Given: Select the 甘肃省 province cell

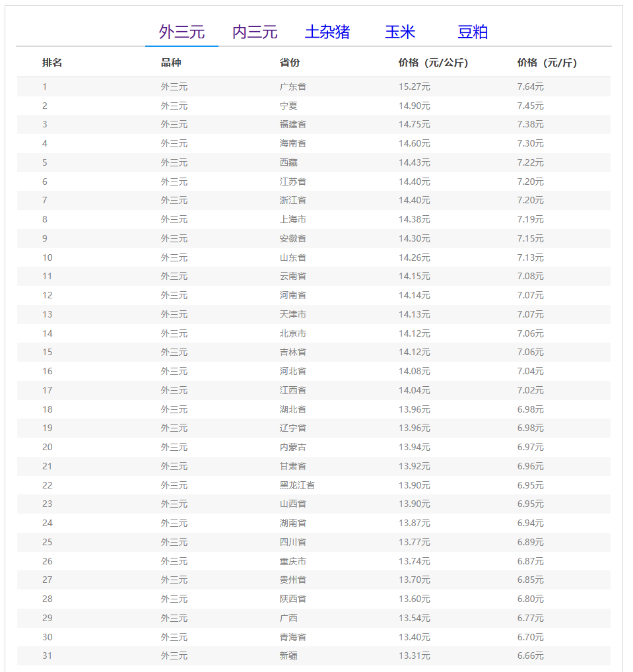Looking at the screenshot, I should click(x=293, y=466).
